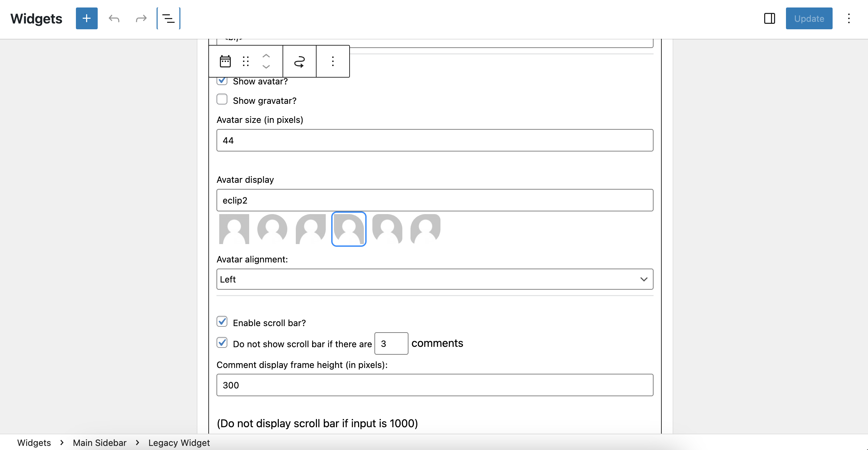
Task: Select the circular avatar shape thumbnail
Action: [272, 229]
